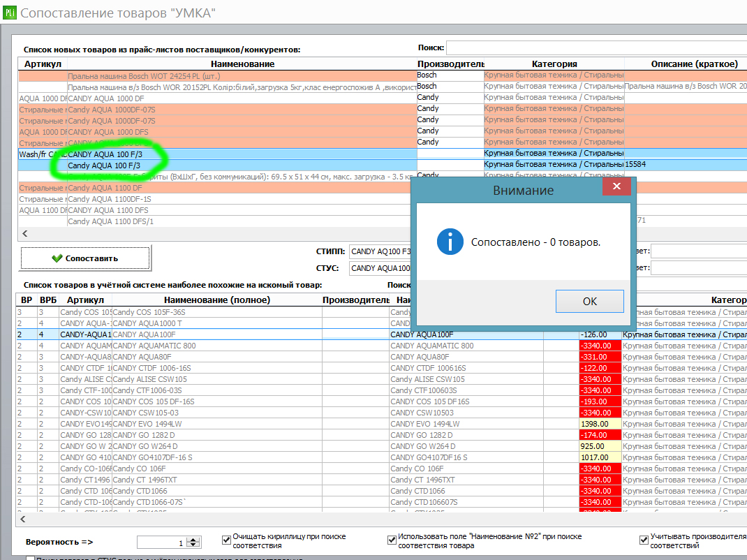
Task: Select lower row 'Candy CT 1496TXT' full name
Action: (x=216, y=480)
